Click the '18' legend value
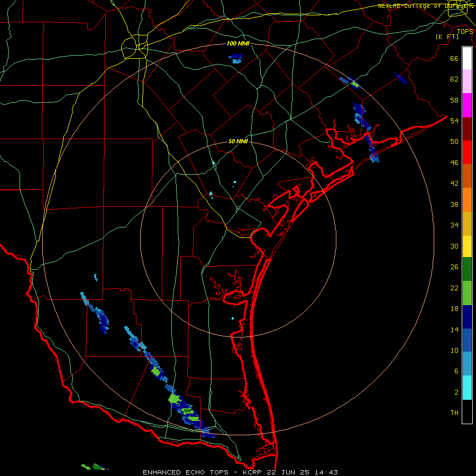Screen dimensions: 476x476 [x=454, y=309]
